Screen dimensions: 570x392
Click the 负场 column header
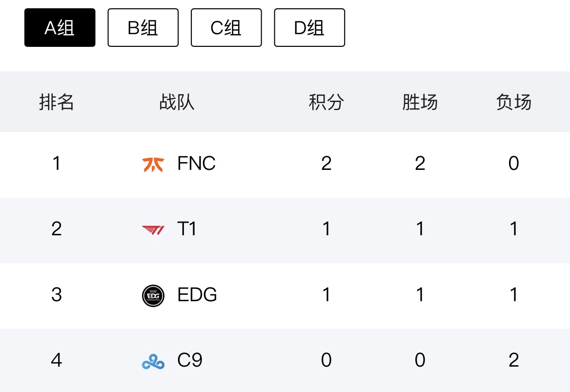click(x=513, y=103)
